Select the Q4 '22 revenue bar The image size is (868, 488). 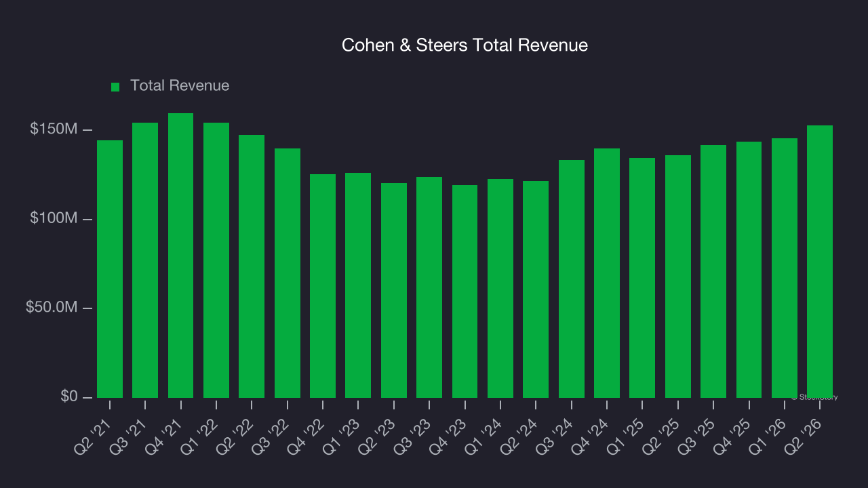pos(323,286)
